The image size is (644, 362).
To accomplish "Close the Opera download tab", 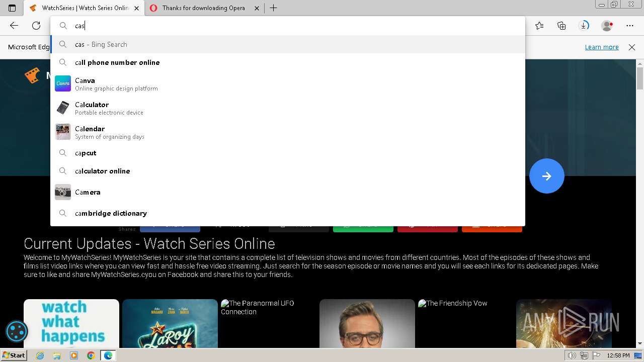I will click(x=257, y=8).
